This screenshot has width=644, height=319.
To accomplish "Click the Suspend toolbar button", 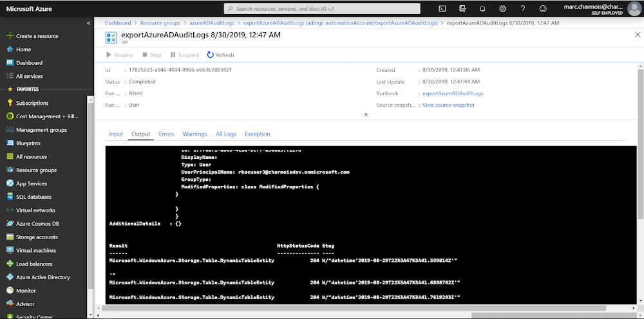I will (184, 55).
